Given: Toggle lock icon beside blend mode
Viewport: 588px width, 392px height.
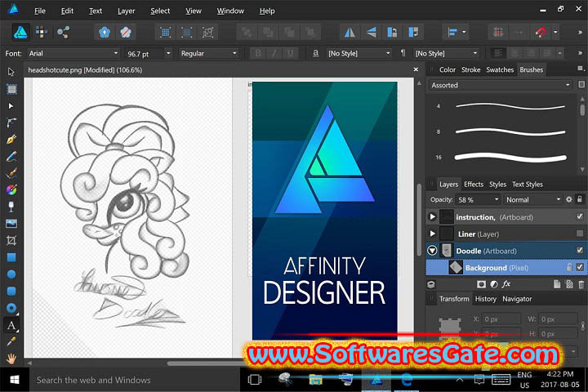Looking at the screenshot, I should point(579,199).
